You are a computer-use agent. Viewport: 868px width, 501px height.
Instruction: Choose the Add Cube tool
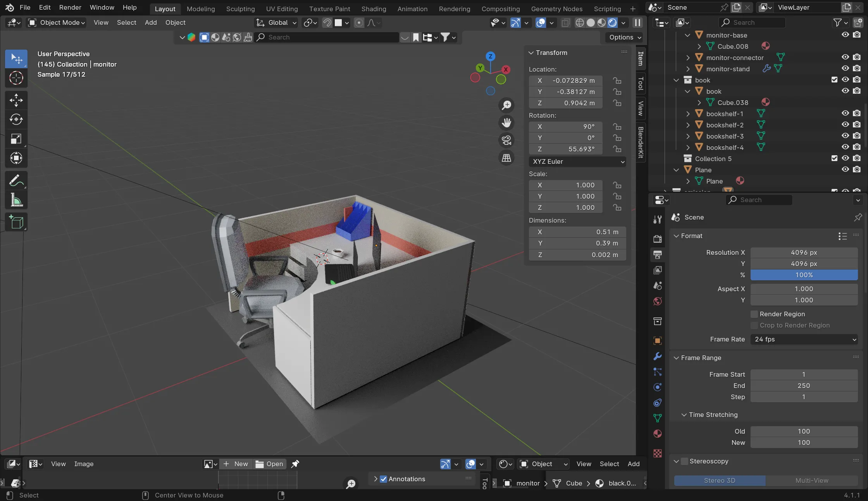(x=16, y=222)
